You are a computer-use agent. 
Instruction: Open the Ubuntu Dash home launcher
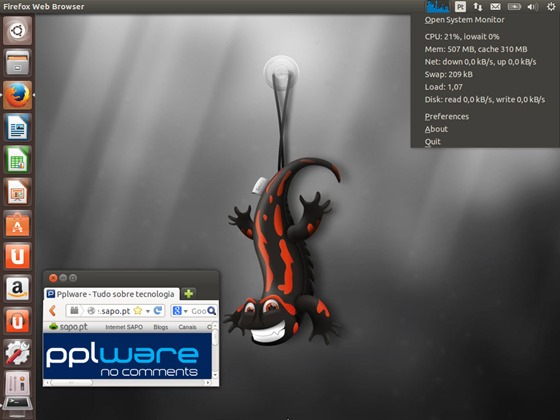(x=17, y=31)
